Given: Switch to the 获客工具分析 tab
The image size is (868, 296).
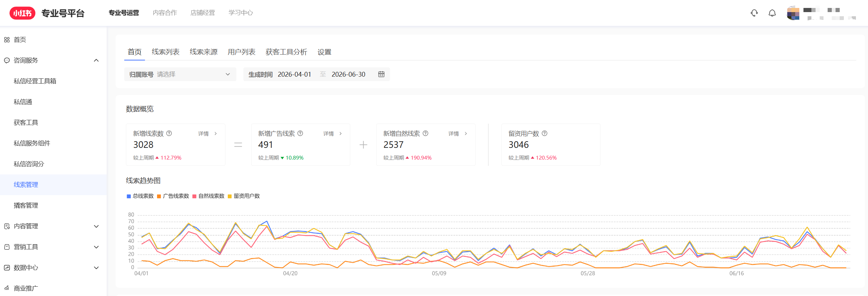Looking at the screenshot, I should pyautogui.click(x=286, y=52).
